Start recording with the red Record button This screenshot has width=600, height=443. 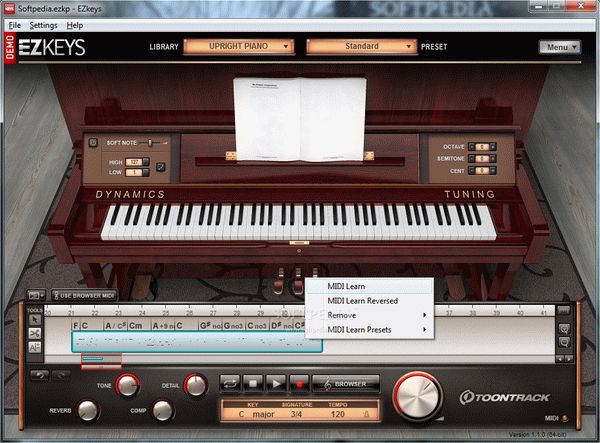click(299, 384)
